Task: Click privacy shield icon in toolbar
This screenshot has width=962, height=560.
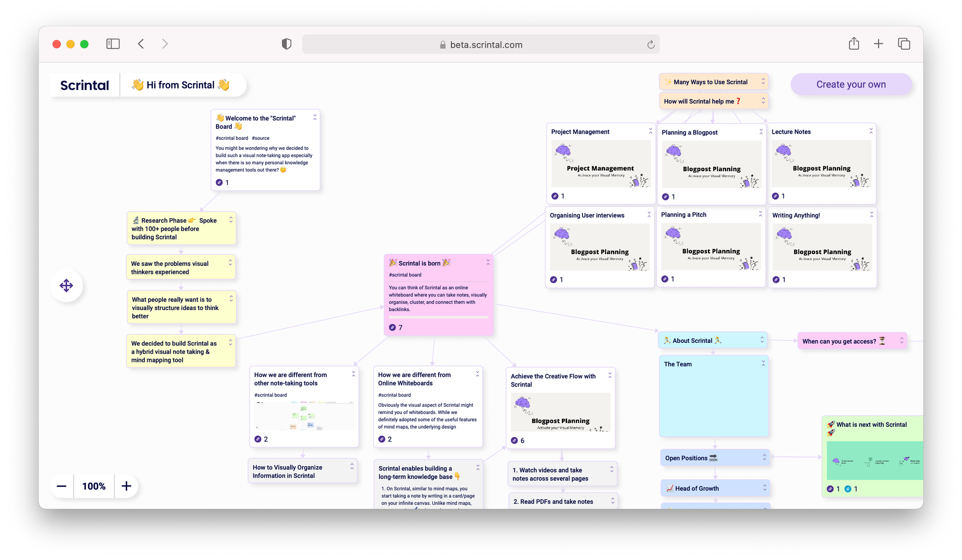Action: click(x=287, y=44)
